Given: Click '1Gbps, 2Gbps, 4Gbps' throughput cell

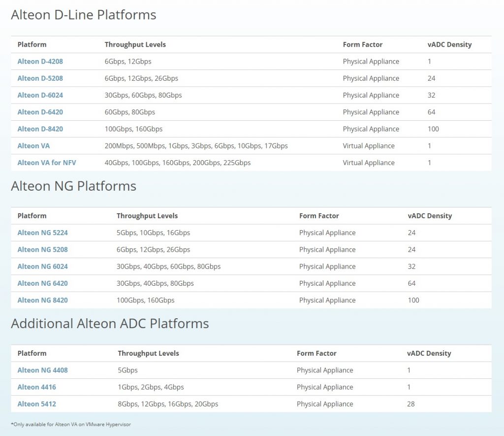Looking at the screenshot, I should (151, 387).
